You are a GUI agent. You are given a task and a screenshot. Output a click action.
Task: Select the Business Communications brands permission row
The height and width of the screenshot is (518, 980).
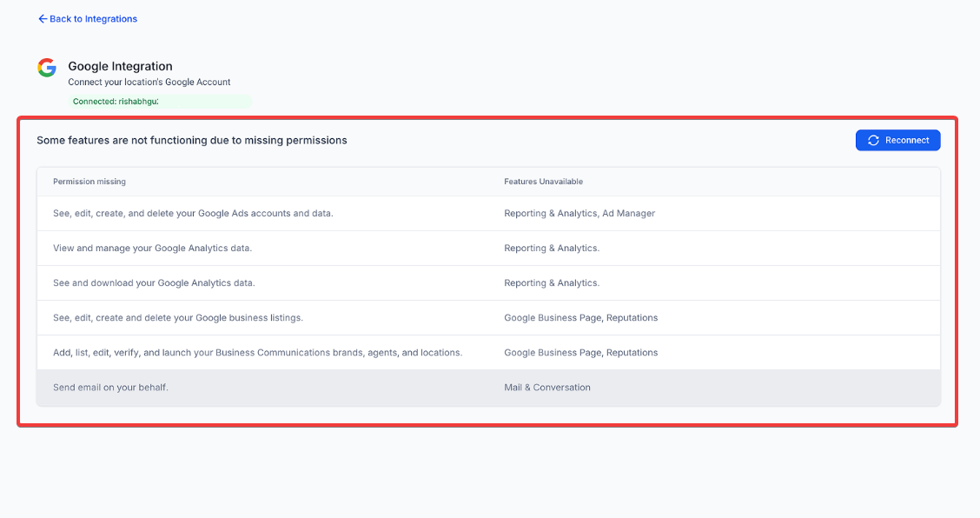257,353
